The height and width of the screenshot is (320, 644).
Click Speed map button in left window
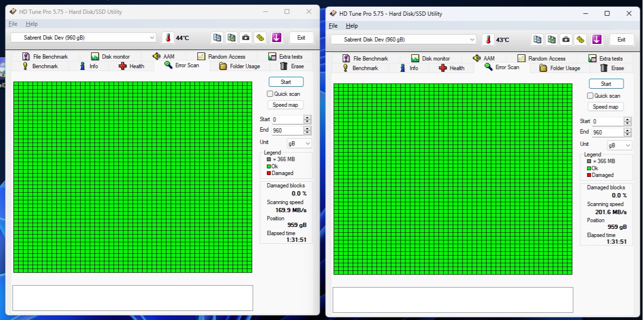(285, 105)
